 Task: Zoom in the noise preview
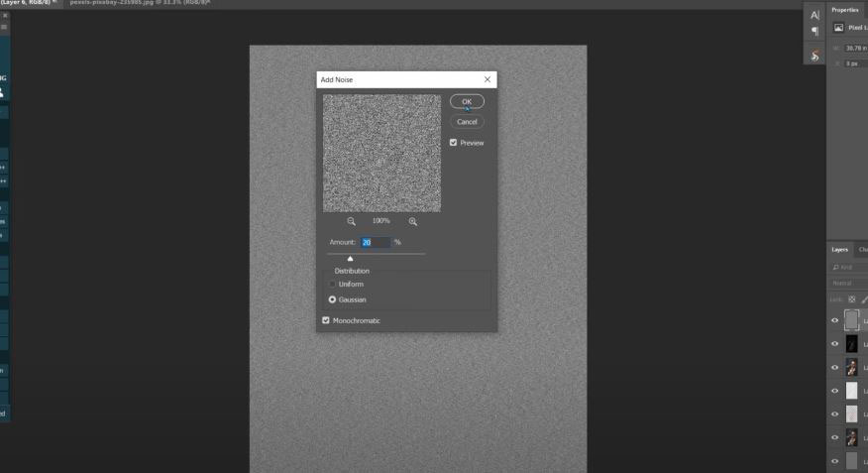click(413, 221)
